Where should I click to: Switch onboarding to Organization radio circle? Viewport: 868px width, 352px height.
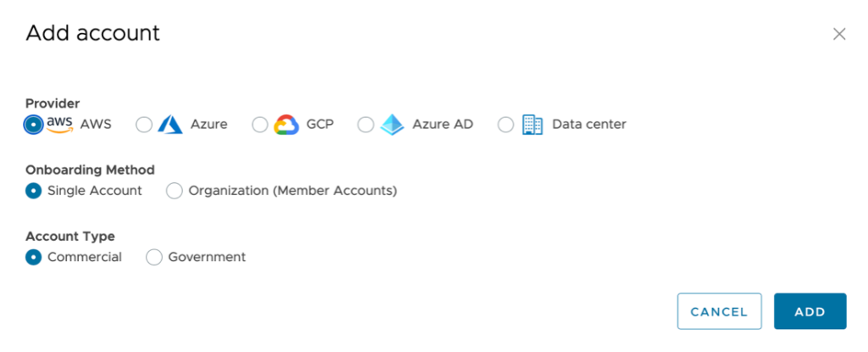pyautogui.click(x=175, y=191)
